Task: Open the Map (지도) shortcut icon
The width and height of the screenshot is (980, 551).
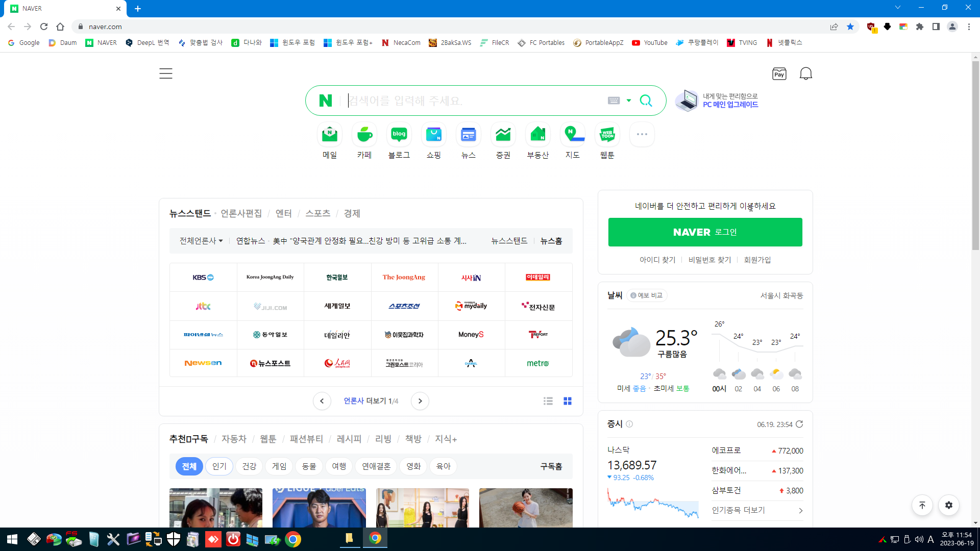Action: [573, 135]
